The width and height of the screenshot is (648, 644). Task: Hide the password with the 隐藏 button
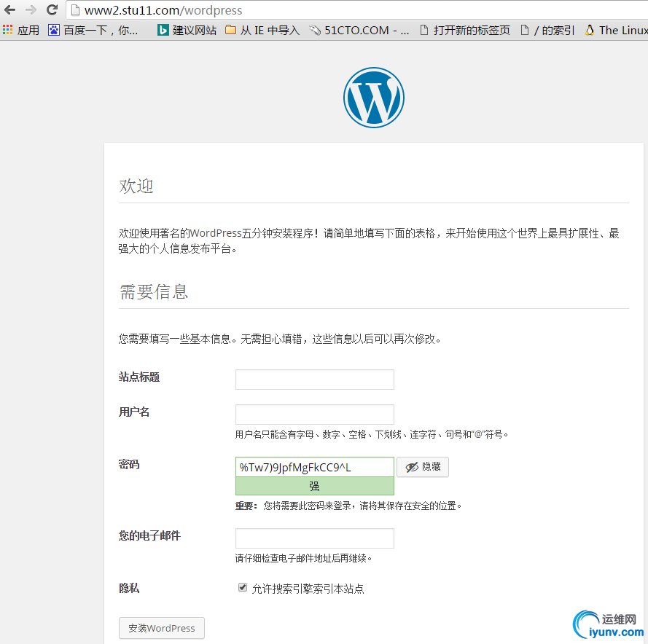[x=423, y=467]
